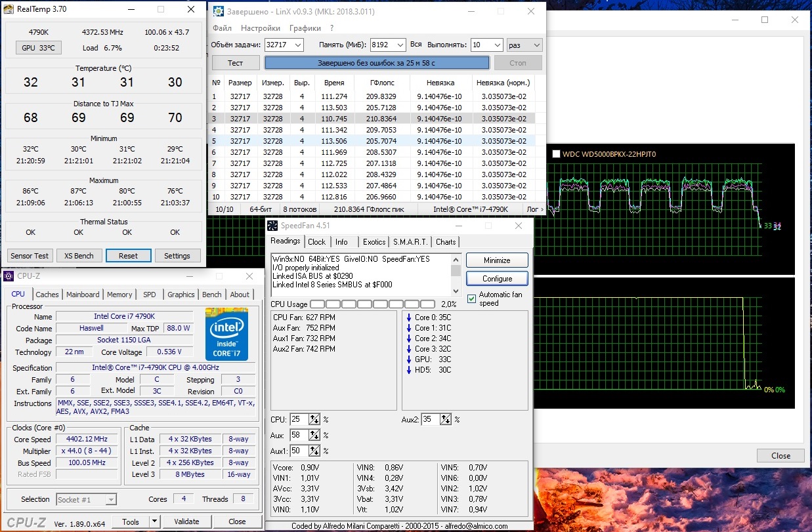812x532 pixels.
Task: Toggle the WDC WD5000BPKX-22HPJT0 checkbox
Action: 557,154
